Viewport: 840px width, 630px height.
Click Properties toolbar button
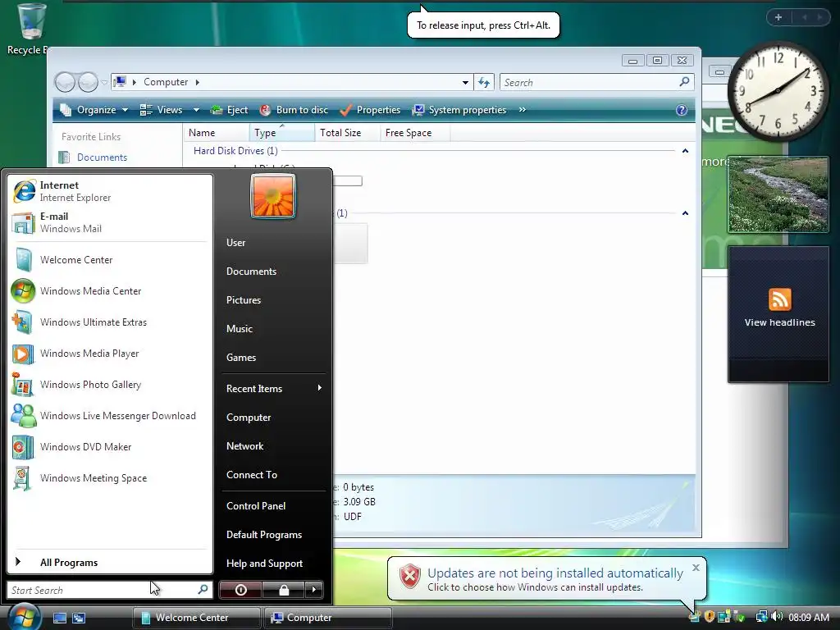370,110
